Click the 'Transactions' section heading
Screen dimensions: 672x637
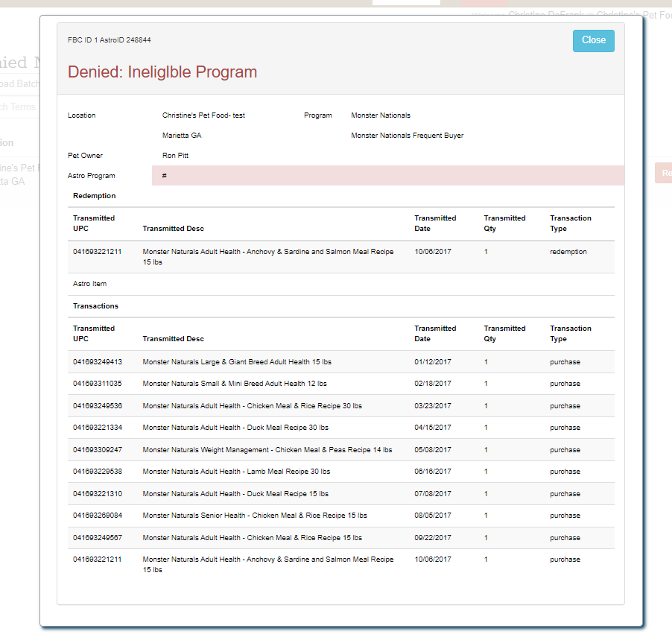(x=95, y=306)
